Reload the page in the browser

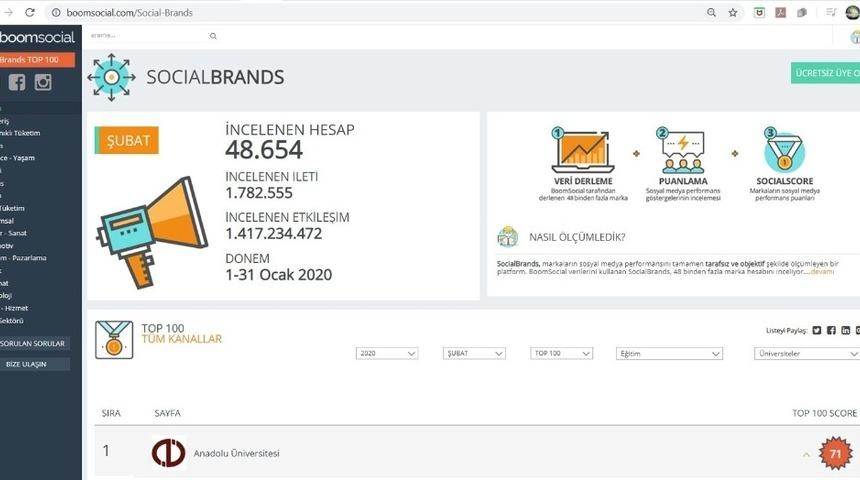[29, 12]
